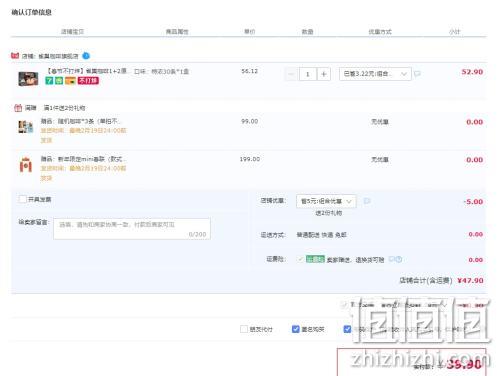Screen dimensions: 500x376
Task: Click the orange card badge under the product title
Action: coord(70,81)
